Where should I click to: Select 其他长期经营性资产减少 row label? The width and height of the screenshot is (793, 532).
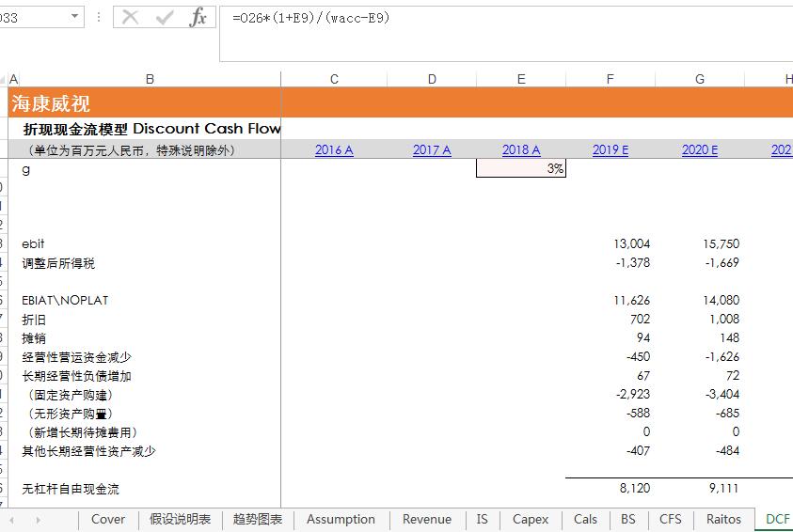[x=88, y=452]
